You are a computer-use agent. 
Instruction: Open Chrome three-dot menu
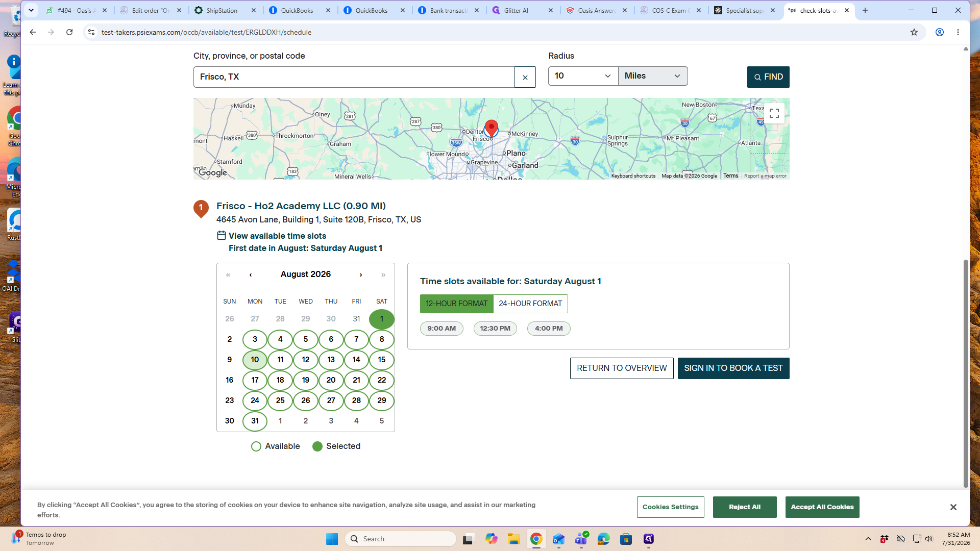(958, 32)
